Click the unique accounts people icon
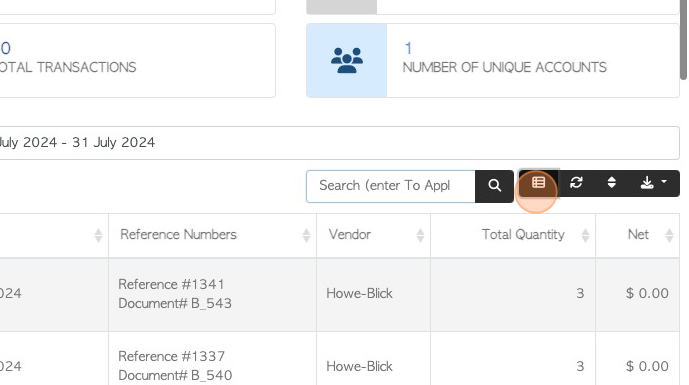Viewport: 689px width, 385px height. (x=347, y=61)
